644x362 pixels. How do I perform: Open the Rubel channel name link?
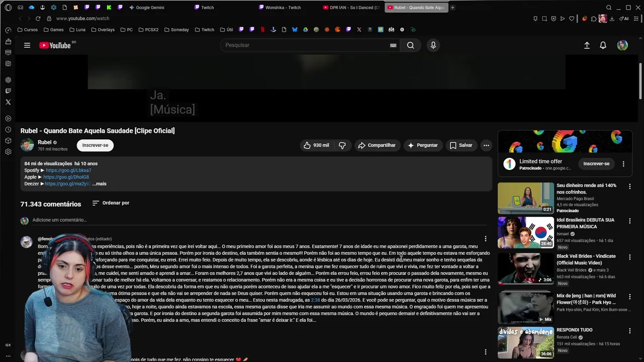click(x=44, y=142)
